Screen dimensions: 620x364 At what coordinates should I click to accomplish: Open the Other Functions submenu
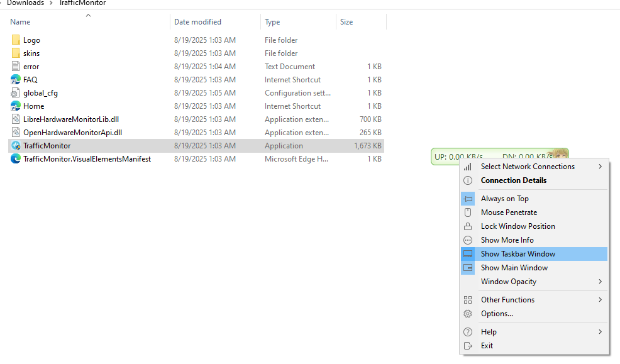click(507, 300)
